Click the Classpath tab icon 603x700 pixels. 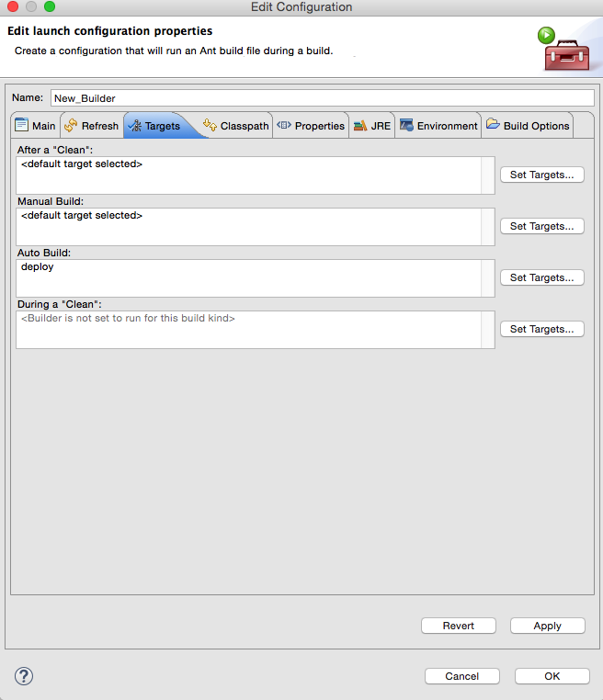[210, 125]
